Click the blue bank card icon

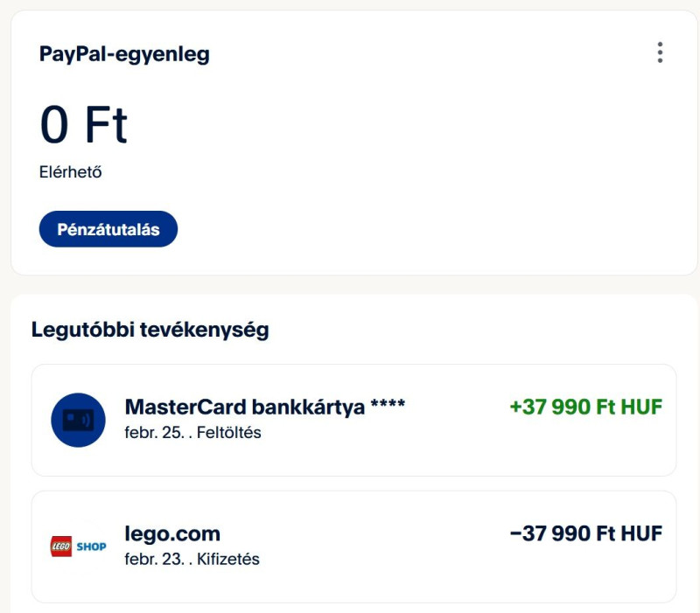click(x=78, y=420)
